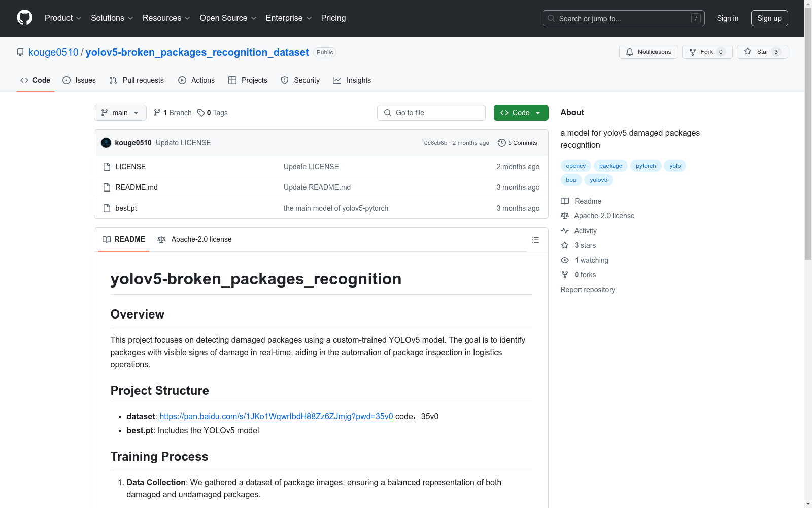The image size is (812, 508).
Task: Switch to the Pull requests tab
Action: (136, 80)
